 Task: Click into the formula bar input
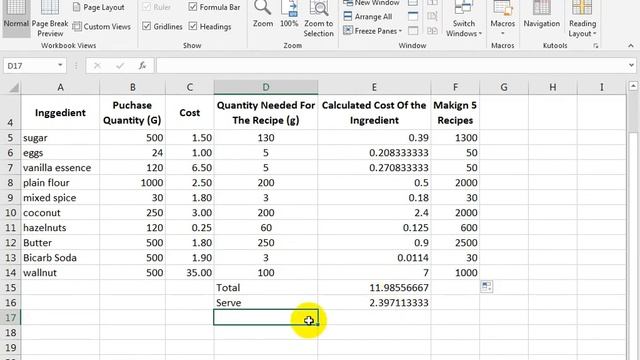391,65
